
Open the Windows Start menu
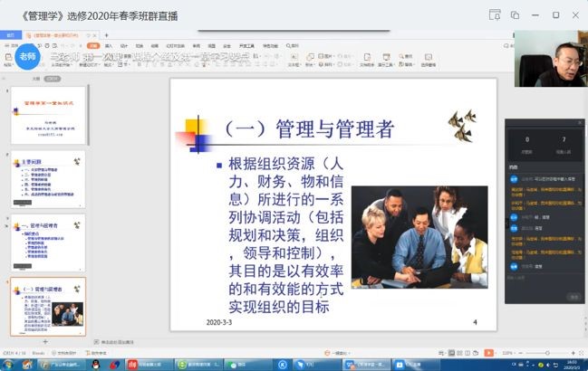point(7,365)
